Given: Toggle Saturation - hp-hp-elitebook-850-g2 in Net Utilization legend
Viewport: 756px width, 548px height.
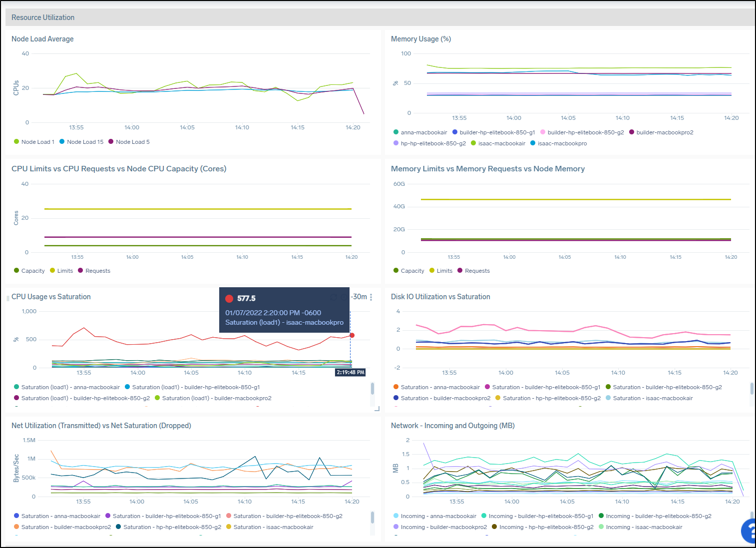Looking at the screenshot, I should click(168, 527).
